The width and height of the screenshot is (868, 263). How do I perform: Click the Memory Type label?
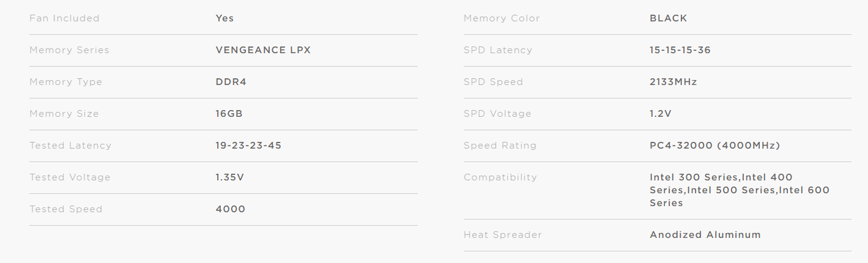pos(66,82)
